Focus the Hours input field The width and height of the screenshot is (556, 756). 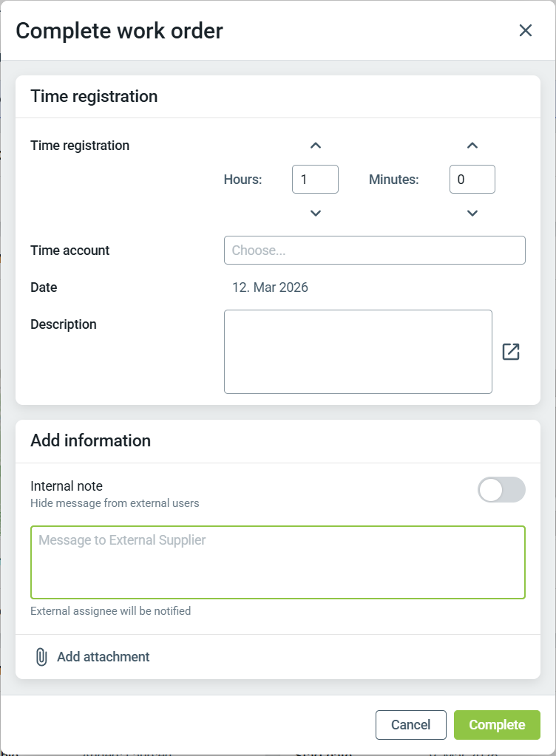(x=315, y=180)
